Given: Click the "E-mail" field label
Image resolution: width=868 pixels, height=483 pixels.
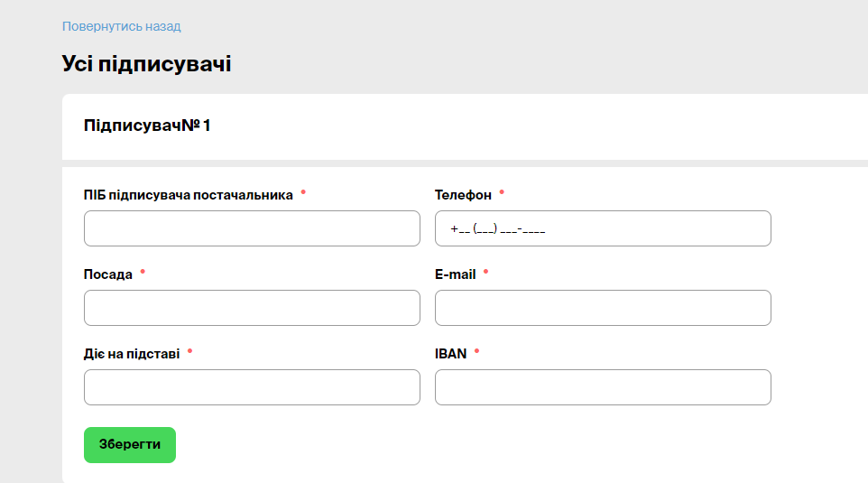Looking at the screenshot, I should pyautogui.click(x=455, y=274).
